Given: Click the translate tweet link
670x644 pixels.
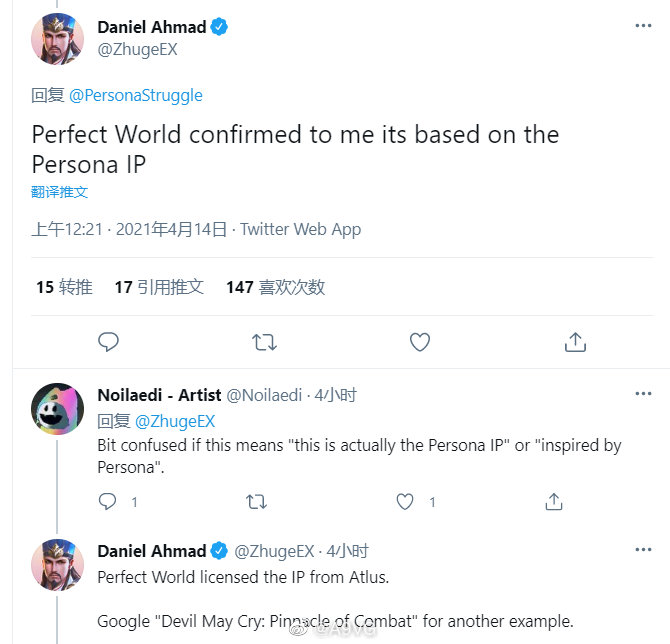Looking at the screenshot, I should [59, 192].
